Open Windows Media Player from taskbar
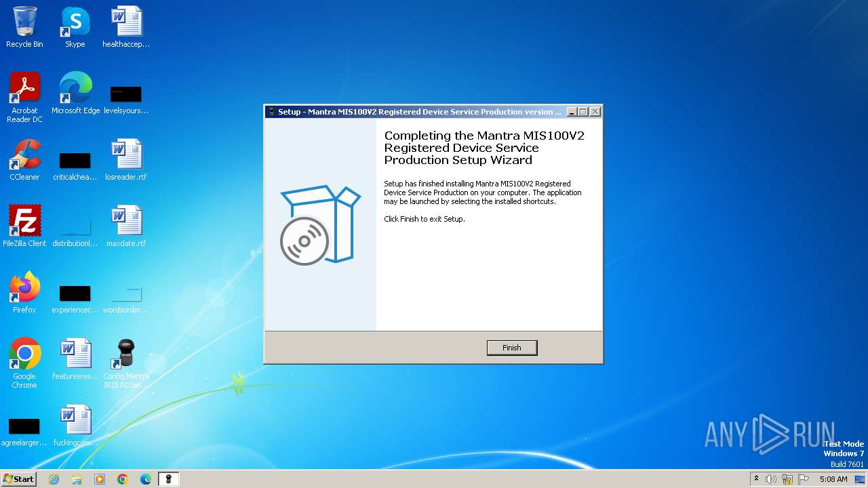 click(x=100, y=479)
